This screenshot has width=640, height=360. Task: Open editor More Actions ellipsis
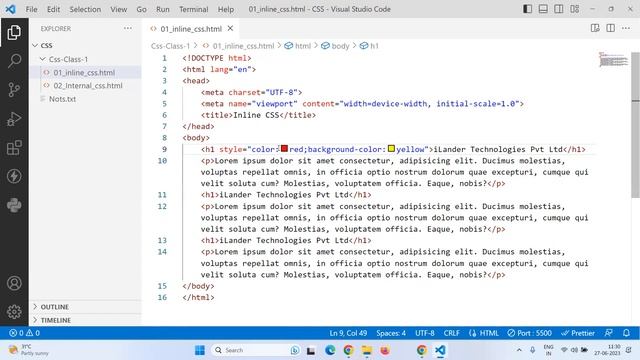[626, 28]
